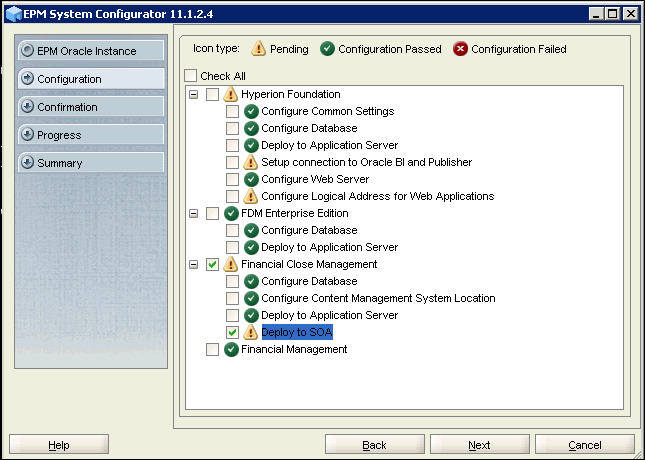Go to the Summary step
The height and width of the screenshot is (460, 645).
90,162
